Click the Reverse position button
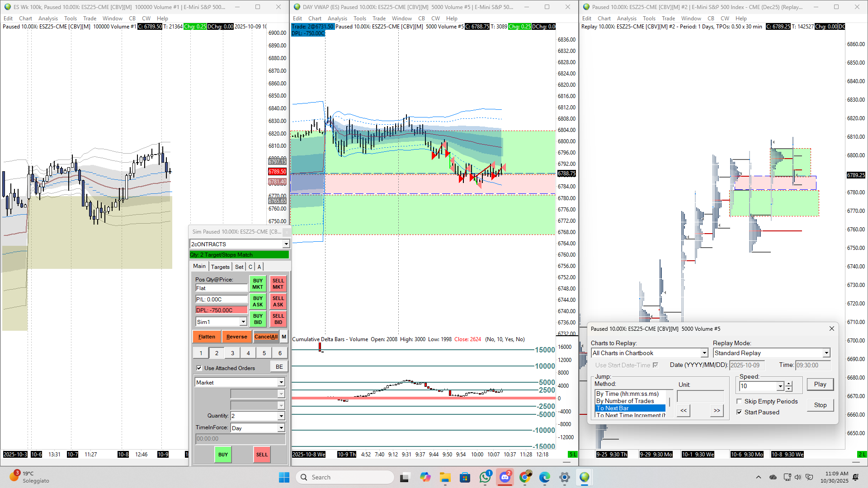 [237, 337]
